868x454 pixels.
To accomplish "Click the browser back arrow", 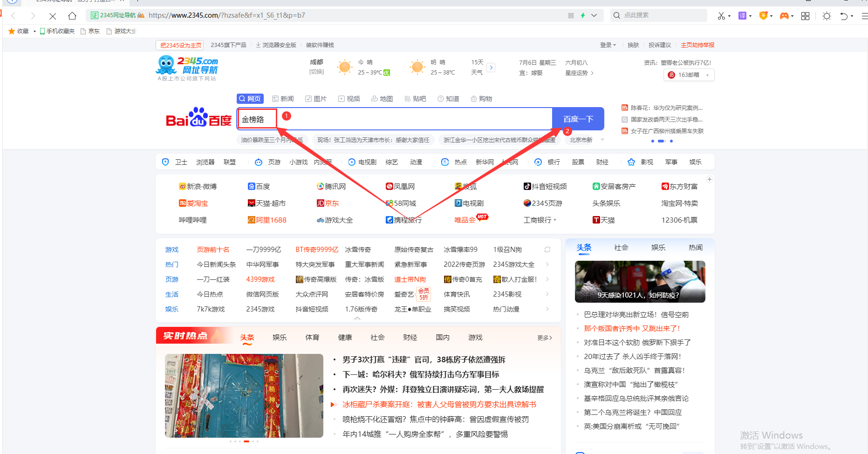I will pos(14,16).
